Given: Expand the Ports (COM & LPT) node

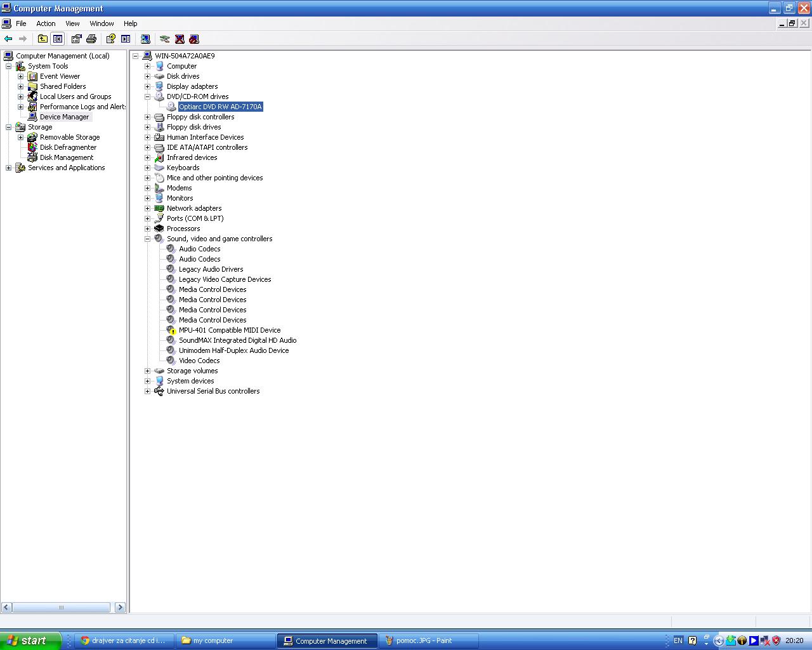Looking at the screenshot, I should click(148, 218).
